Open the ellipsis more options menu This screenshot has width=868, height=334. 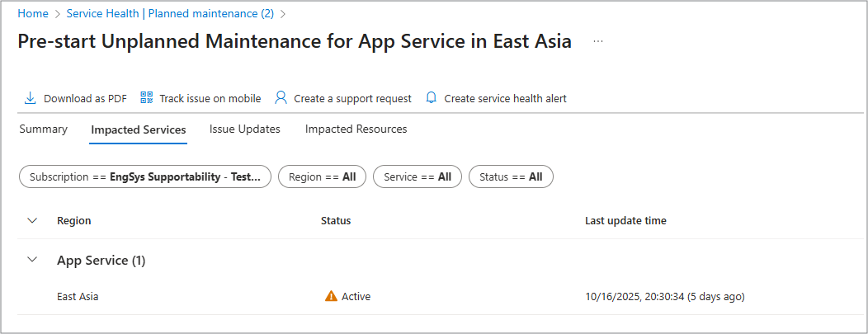pyautogui.click(x=598, y=42)
